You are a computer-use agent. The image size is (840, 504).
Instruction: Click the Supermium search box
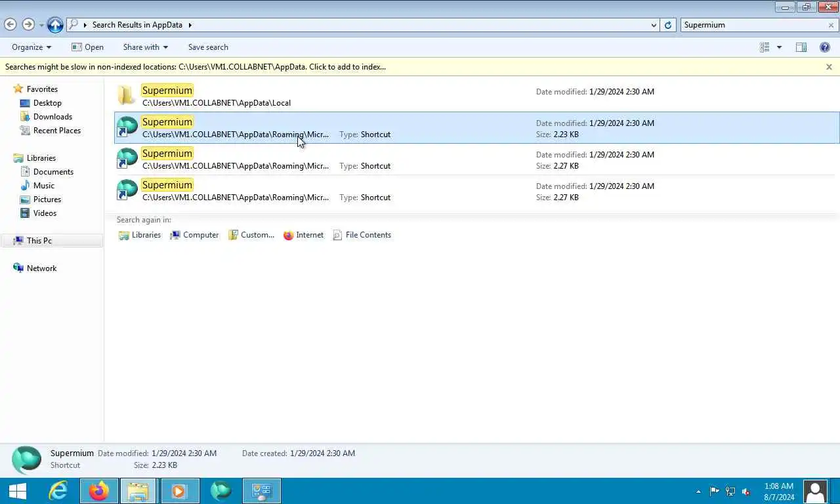pos(753,25)
